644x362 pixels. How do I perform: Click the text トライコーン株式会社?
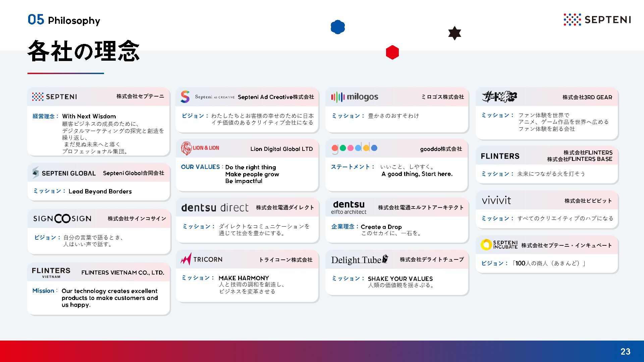pos(285,260)
